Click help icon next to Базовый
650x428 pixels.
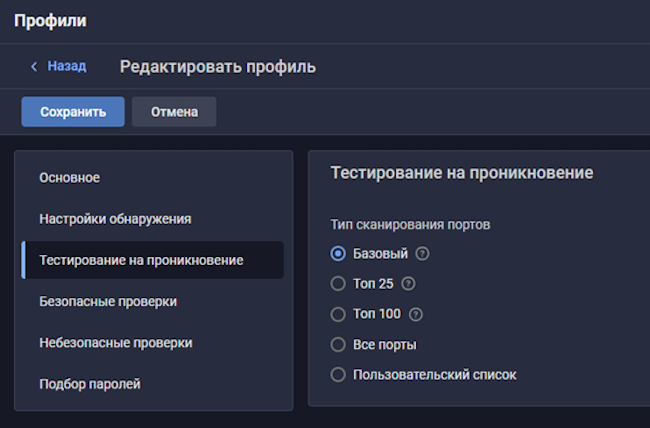[x=422, y=253]
